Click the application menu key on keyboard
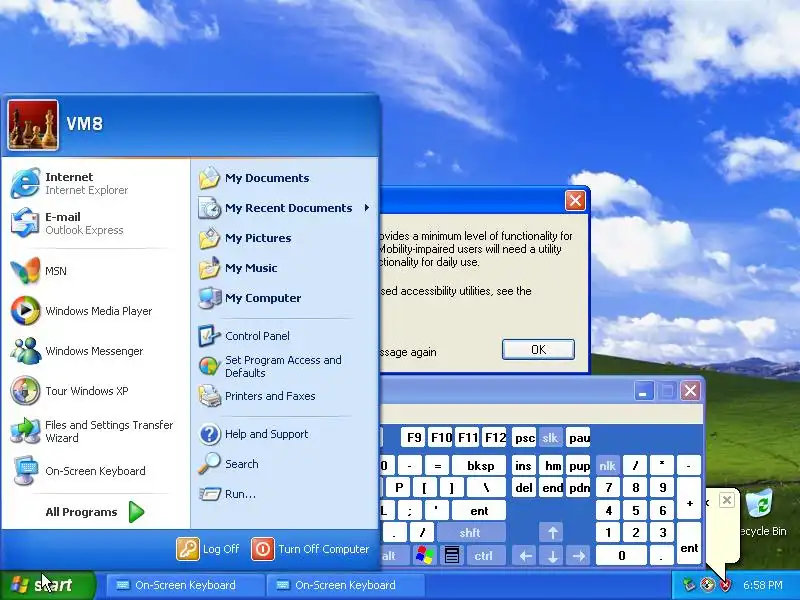The height and width of the screenshot is (600, 800). click(x=452, y=556)
